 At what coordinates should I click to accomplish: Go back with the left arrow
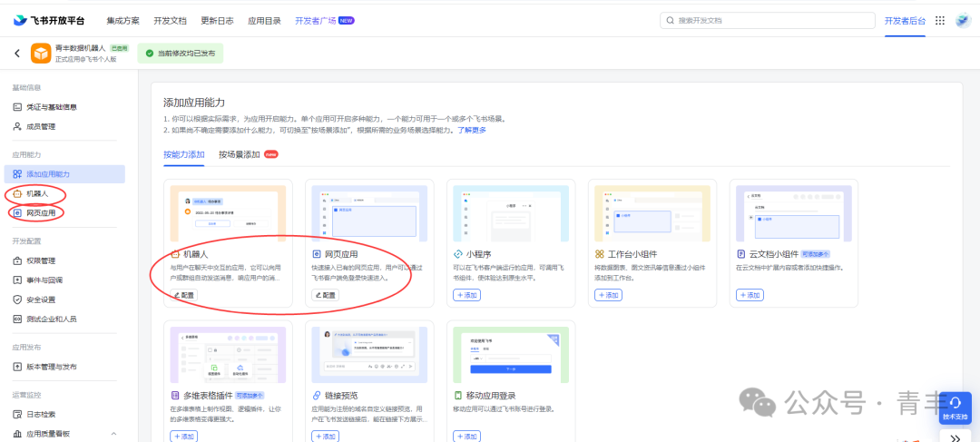(17, 54)
